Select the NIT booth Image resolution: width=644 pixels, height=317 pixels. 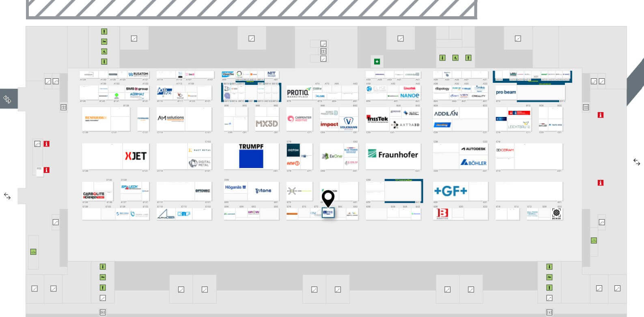pyautogui.click(x=271, y=74)
